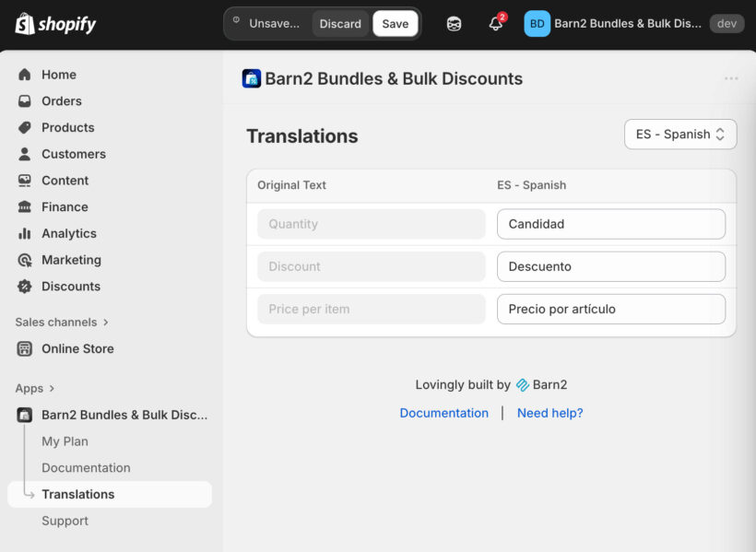Click the BD account avatar in the header

(537, 23)
